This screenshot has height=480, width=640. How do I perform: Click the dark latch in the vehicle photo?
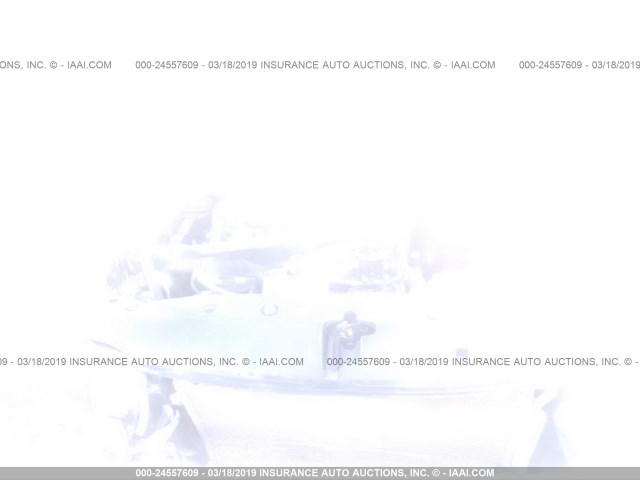[352, 326]
